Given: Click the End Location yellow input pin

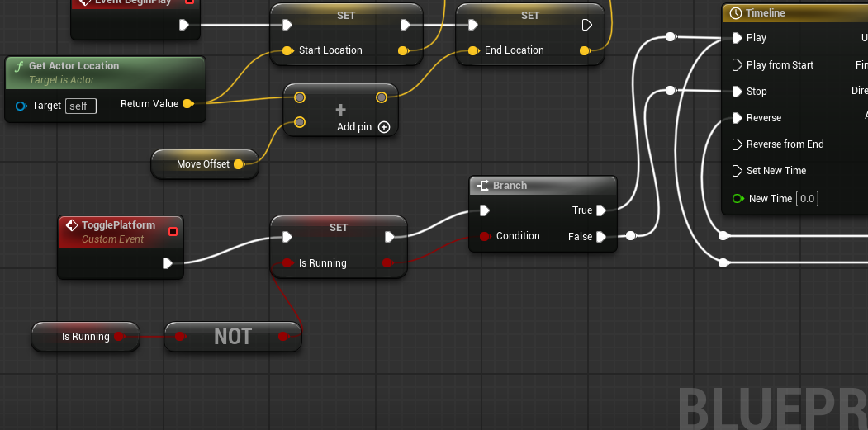Looking at the screenshot, I should point(473,51).
